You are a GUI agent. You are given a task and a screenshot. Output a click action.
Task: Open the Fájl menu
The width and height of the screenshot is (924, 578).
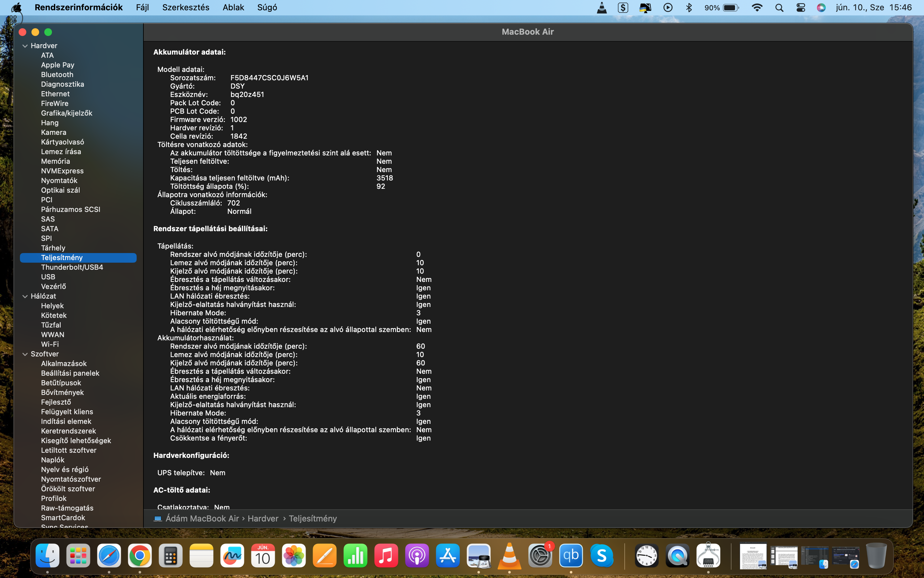pos(142,8)
